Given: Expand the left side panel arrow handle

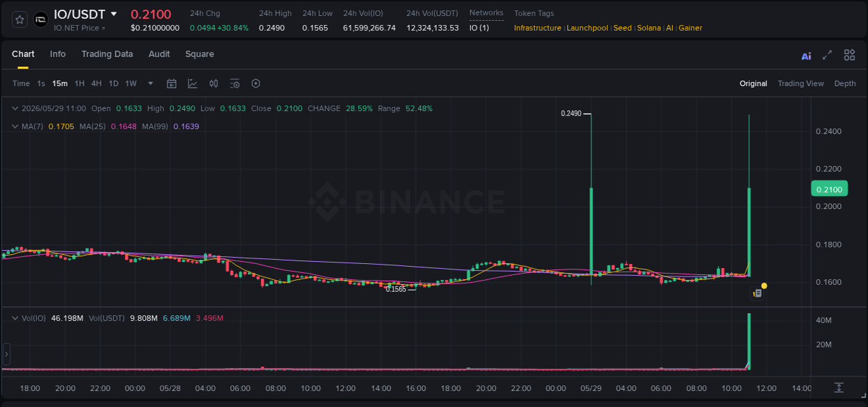Looking at the screenshot, I should point(6,354).
